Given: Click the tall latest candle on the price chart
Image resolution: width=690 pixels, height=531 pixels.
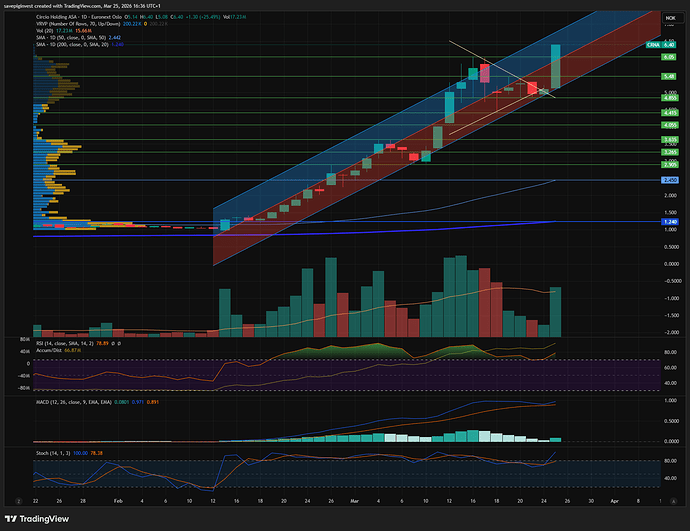Looking at the screenshot, I should [x=554, y=66].
